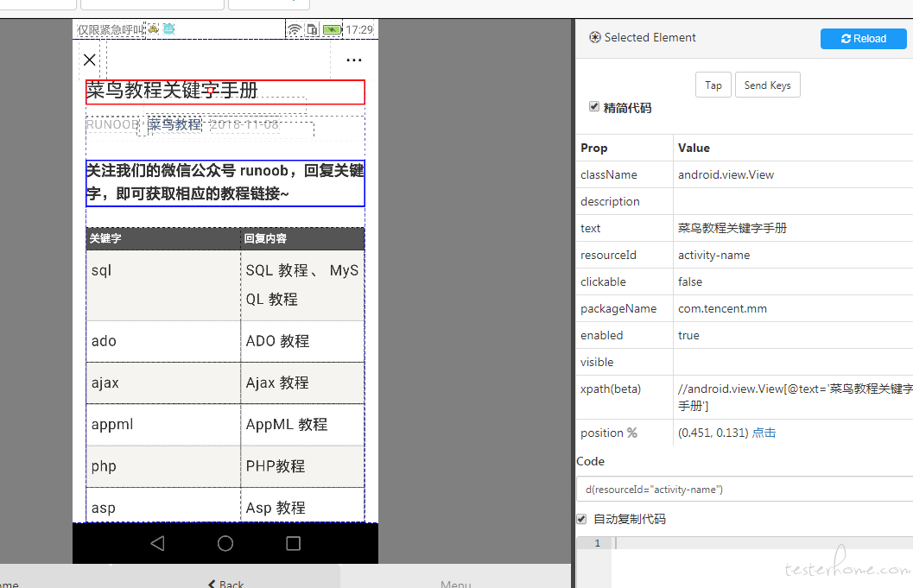Click the xpath(beta) value
The image size is (913, 588).
coord(795,397)
